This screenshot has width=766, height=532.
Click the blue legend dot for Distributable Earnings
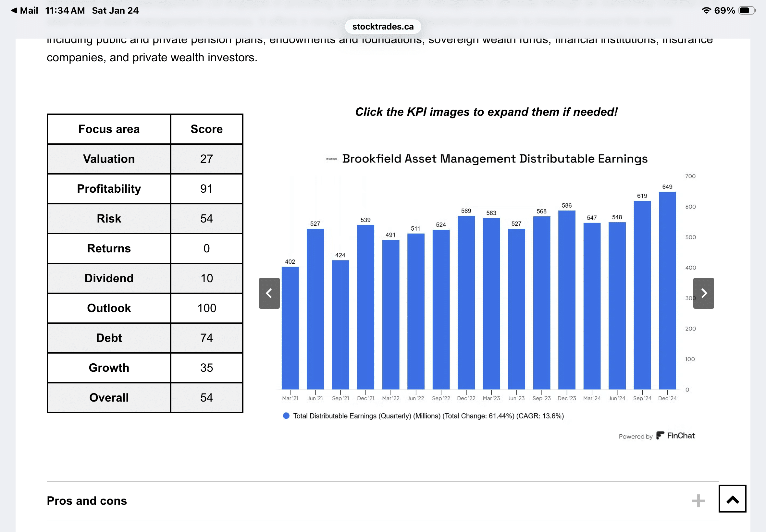286,416
